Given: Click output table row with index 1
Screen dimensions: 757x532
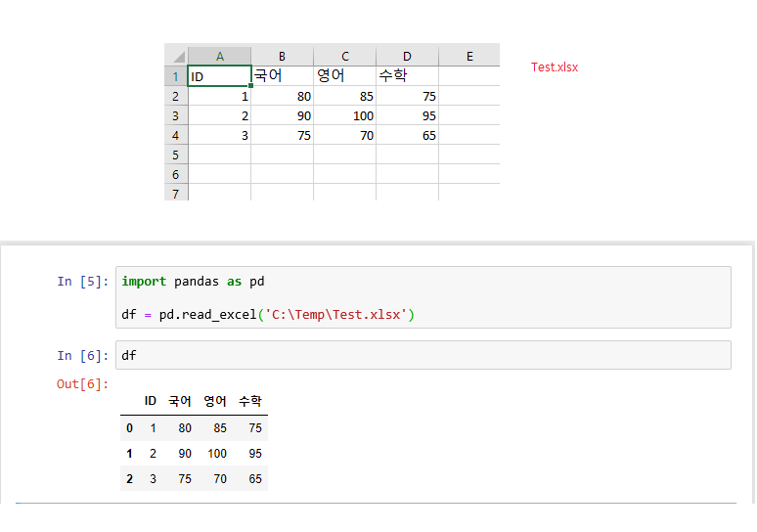Looking at the screenshot, I should click(194, 454).
